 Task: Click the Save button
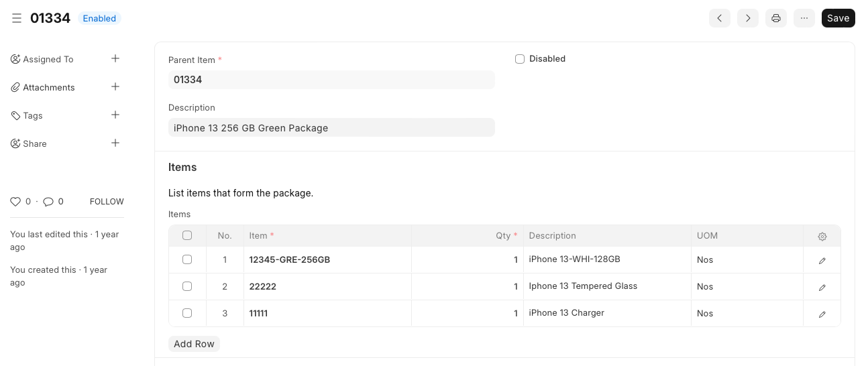[838, 18]
